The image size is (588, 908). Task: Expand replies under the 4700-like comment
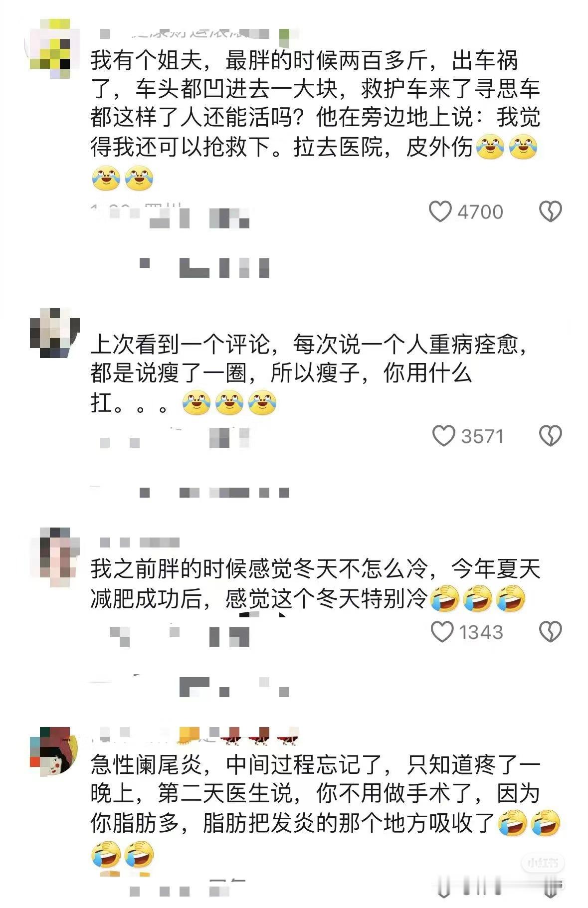204,268
